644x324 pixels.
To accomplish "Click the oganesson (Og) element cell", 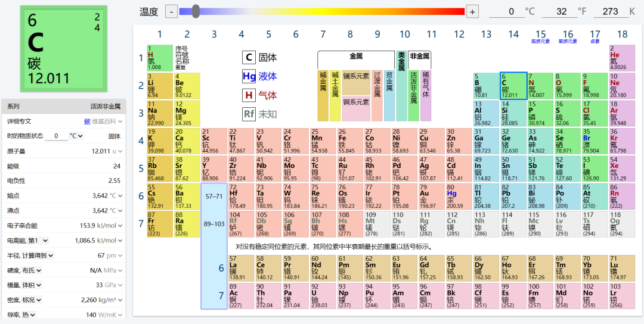I will pos(621,224).
